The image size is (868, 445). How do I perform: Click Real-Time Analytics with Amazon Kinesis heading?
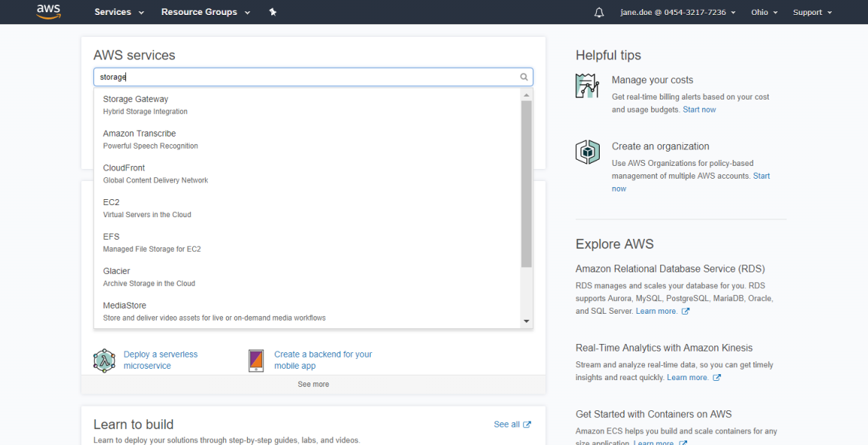pyautogui.click(x=665, y=348)
